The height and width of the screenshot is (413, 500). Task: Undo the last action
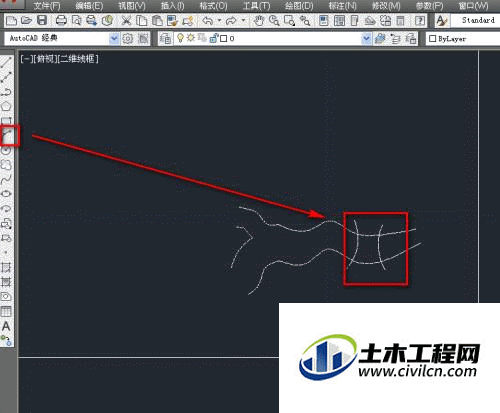pos(208,21)
